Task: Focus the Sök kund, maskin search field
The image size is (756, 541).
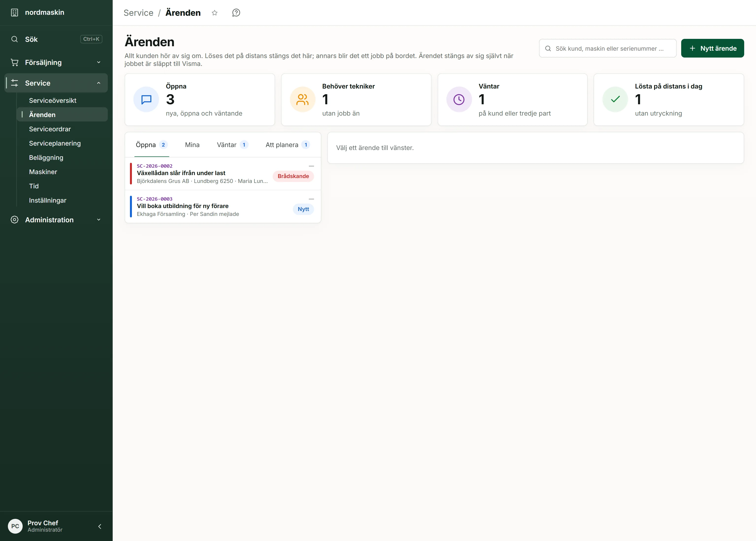Action: [607, 48]
